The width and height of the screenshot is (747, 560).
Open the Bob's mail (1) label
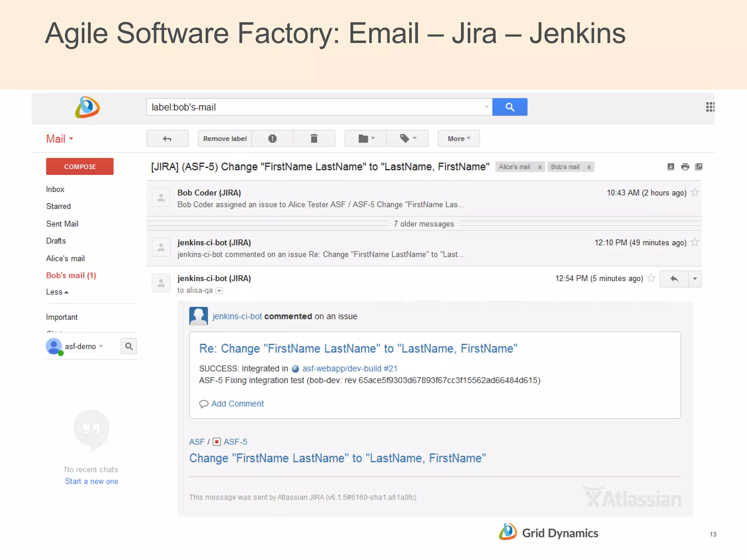71,276
